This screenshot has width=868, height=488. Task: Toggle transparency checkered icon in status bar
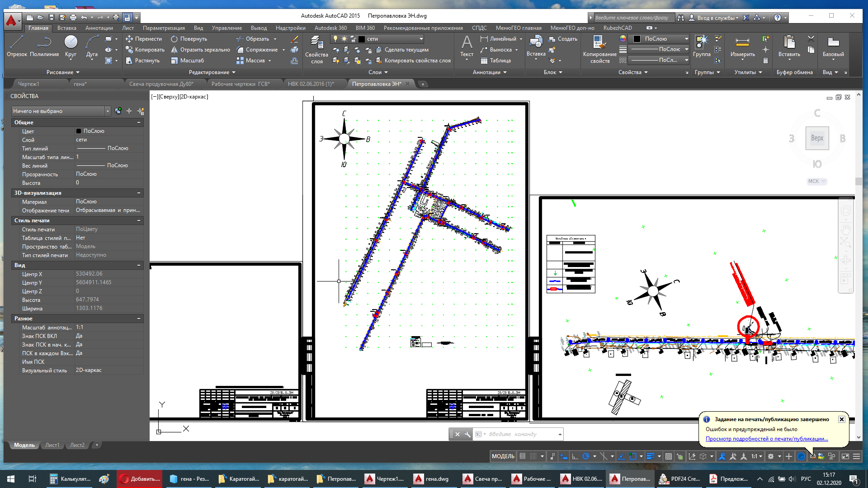(669, 456)
